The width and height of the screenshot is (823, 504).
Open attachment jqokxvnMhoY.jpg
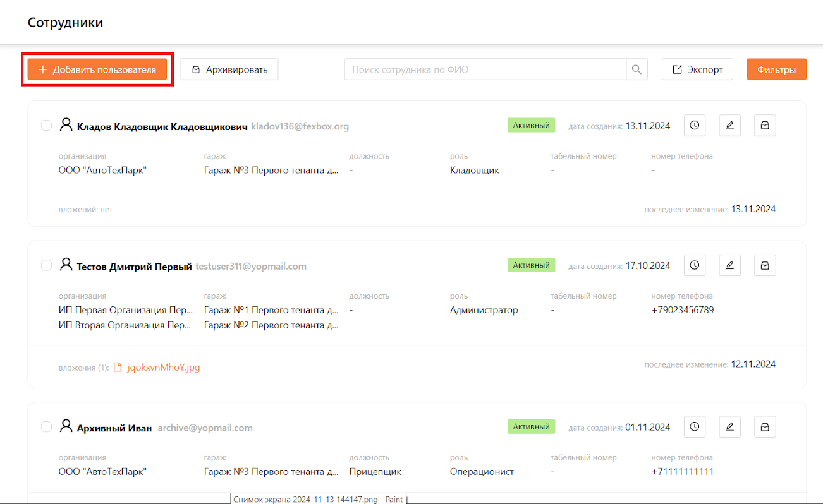pos(163,367)
